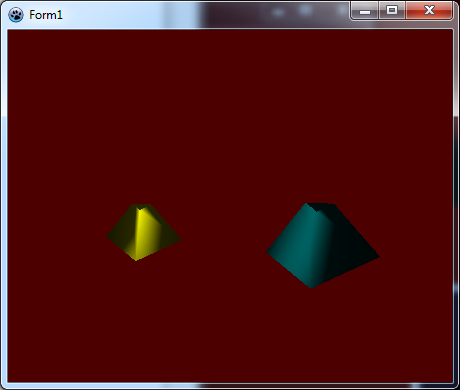Click the bottom corner of teal pyramid
Viewport: 460px width, 390px height.
(311, 287)
